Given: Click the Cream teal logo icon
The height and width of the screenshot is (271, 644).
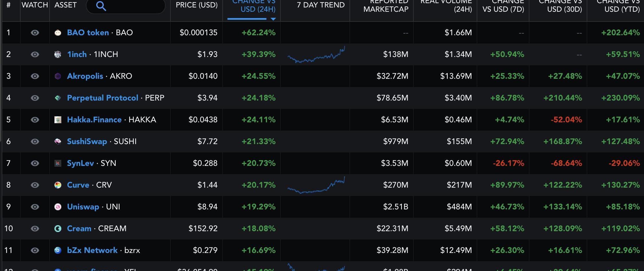Looking at the screenshot, I should click(x=58, y=229).
